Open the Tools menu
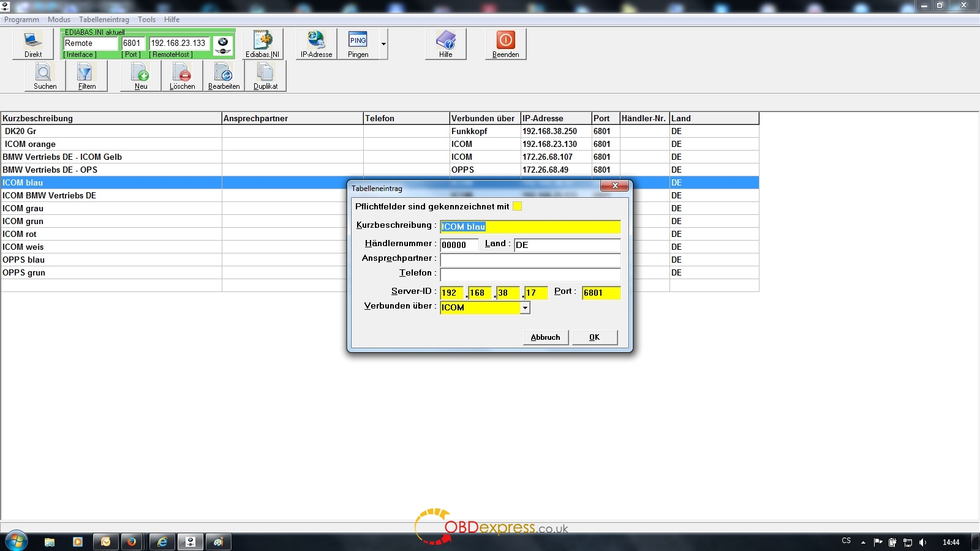980x551 pixels. pos(146,20)
